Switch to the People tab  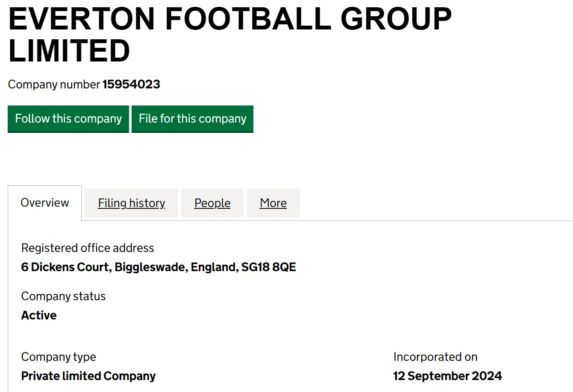(212, 203)
